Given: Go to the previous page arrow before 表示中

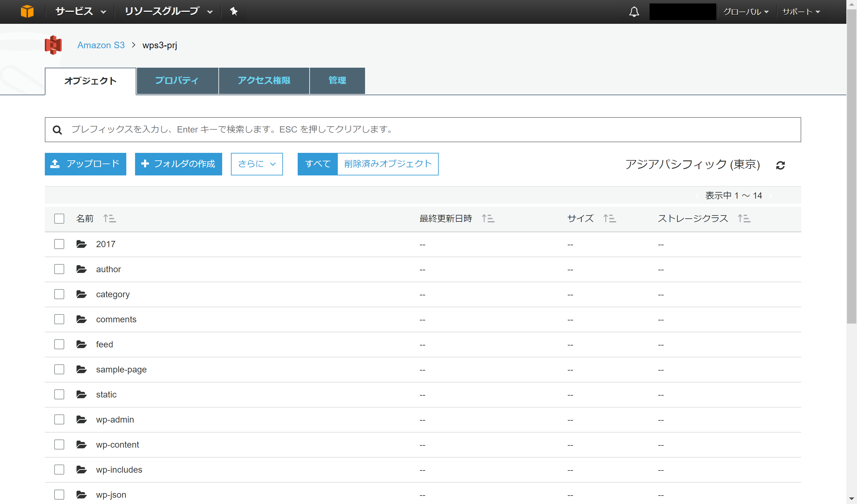Looking at the screenshot, I should tap(697, 196).
